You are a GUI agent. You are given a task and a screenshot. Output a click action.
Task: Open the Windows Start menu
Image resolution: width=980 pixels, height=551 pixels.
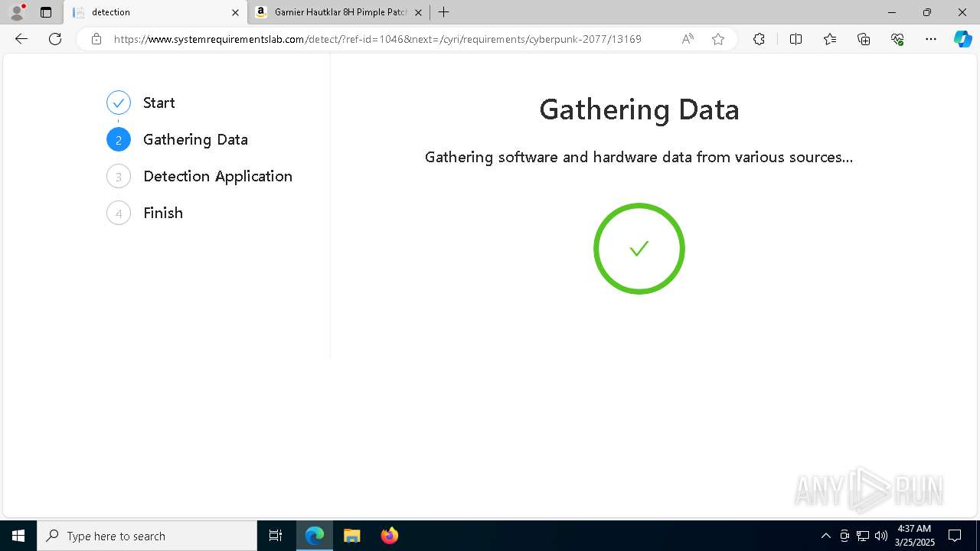point(18,536)
